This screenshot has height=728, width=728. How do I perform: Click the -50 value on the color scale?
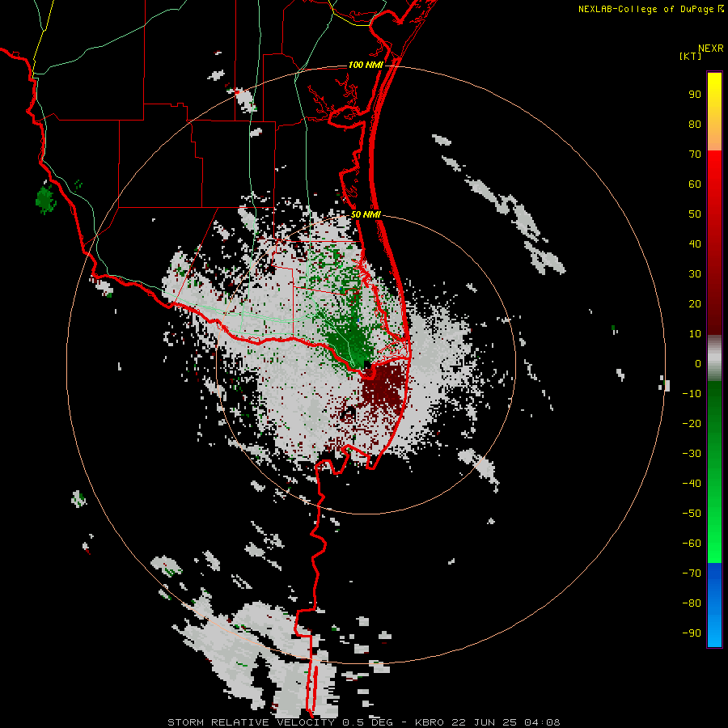[x=692, y=514]
